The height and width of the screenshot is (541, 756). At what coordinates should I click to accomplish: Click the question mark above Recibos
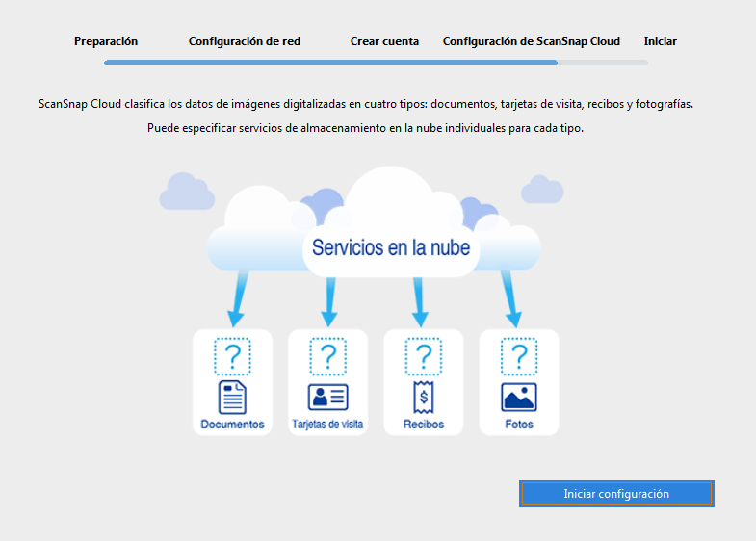click(x=424, y=356)
